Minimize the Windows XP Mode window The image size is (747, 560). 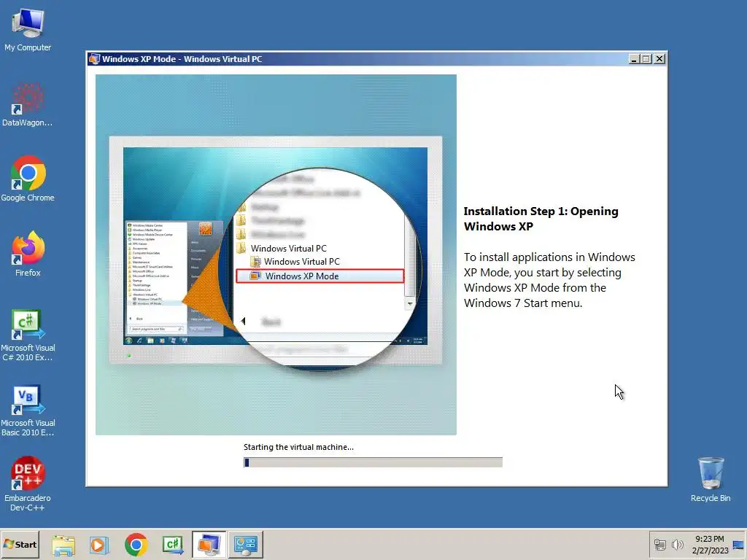[634, 59]
